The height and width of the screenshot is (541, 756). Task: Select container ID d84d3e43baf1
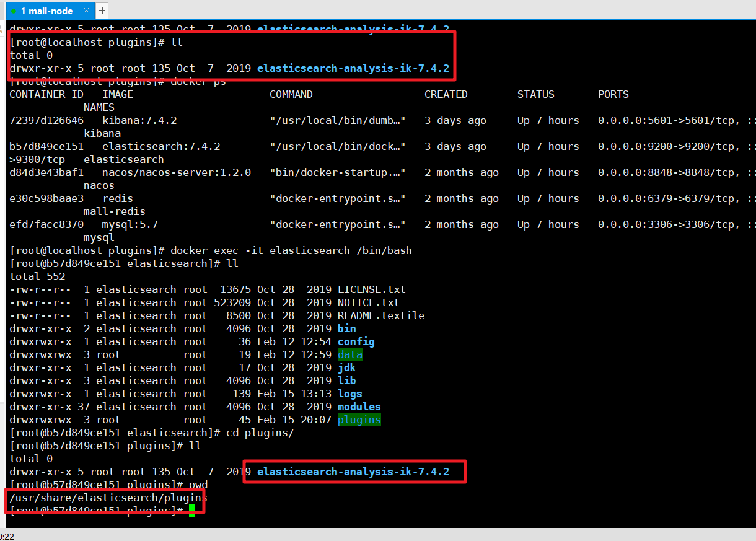(x=46, y=172)
